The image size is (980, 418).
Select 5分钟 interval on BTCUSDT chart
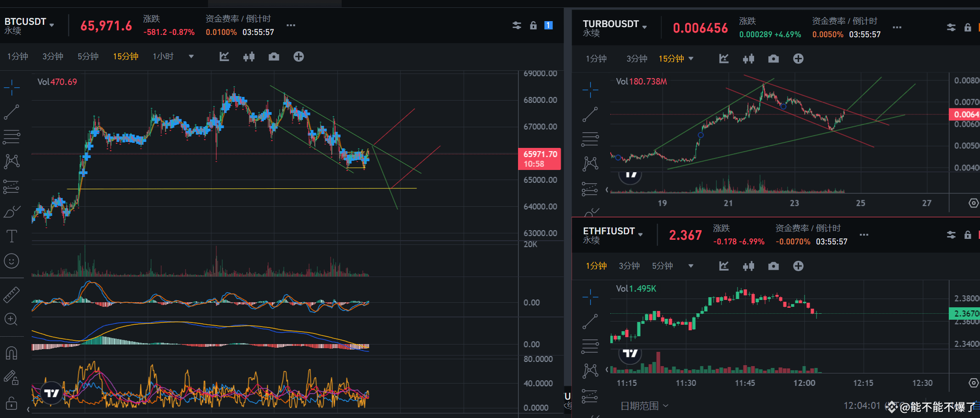tap(88, 56)
